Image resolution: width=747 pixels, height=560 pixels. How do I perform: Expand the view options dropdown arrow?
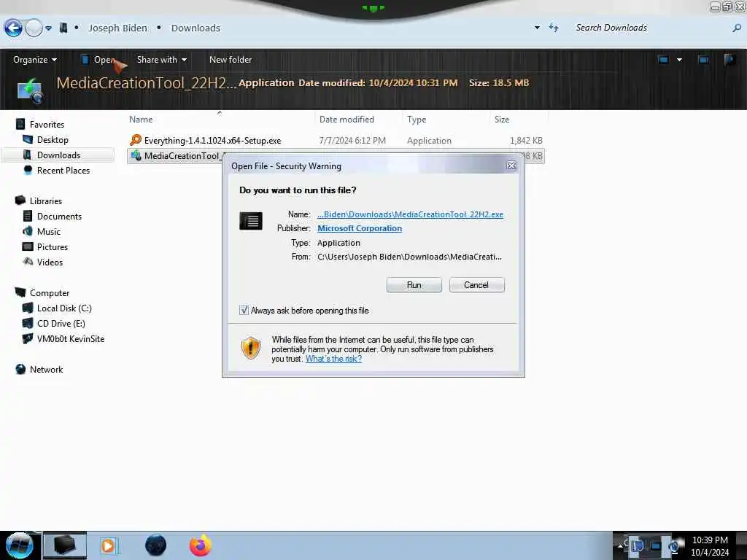click(x=679, y=60)
